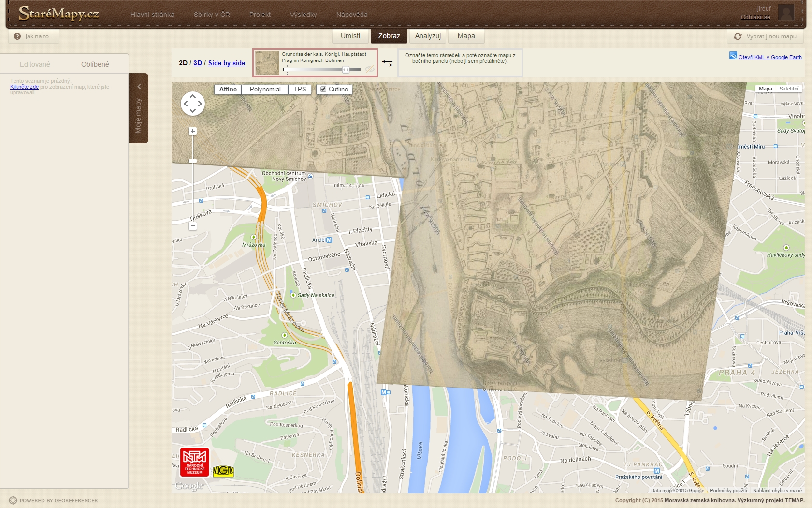The height and width of the screenshot is (508, 812).
Task: Open the Analyzuj tab
Action: [428, 36]
